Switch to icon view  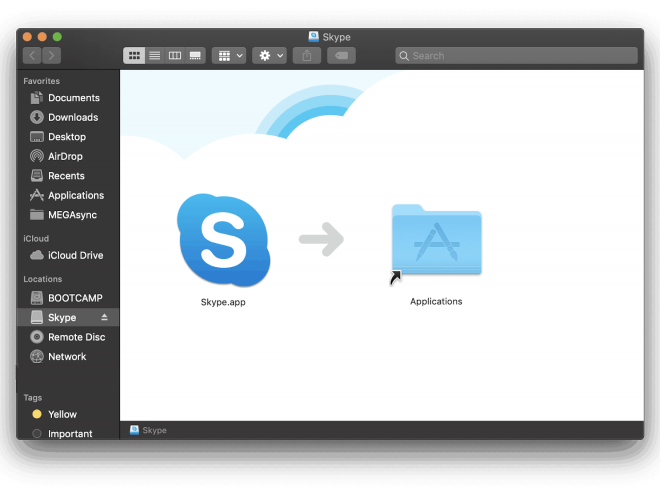point(134,56)
